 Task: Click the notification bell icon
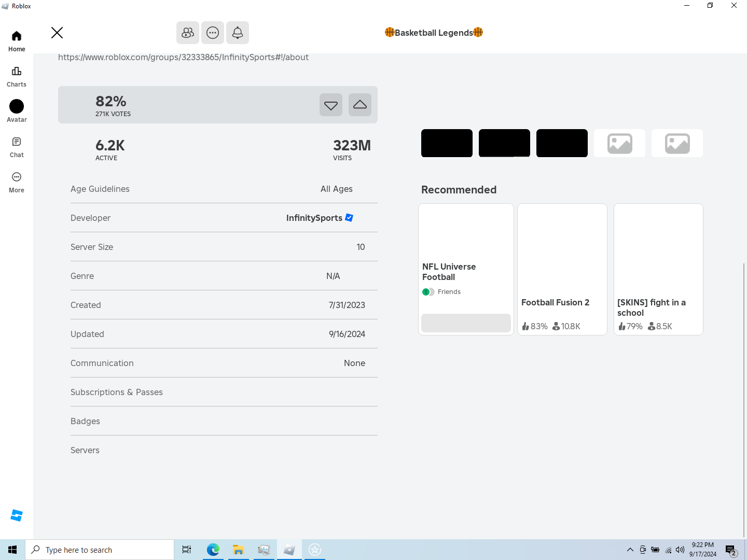pyautogui.click(x=238, y=33)
